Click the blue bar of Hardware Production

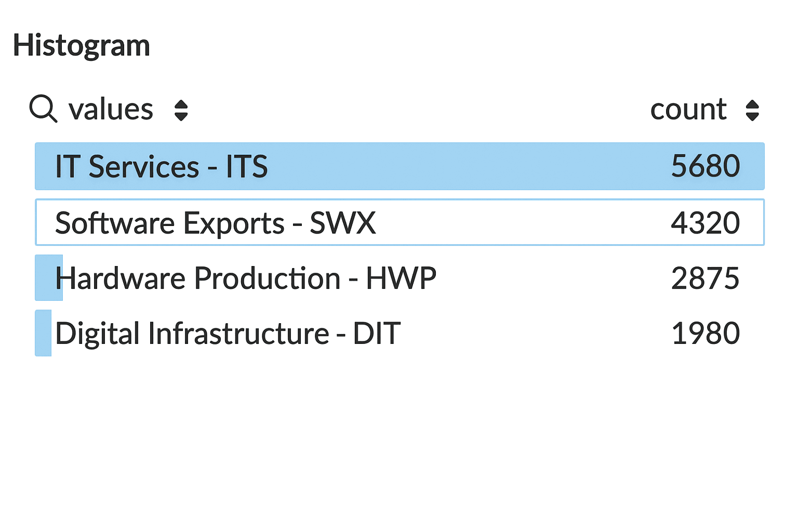pyautogui.click(x=46, y=278)
